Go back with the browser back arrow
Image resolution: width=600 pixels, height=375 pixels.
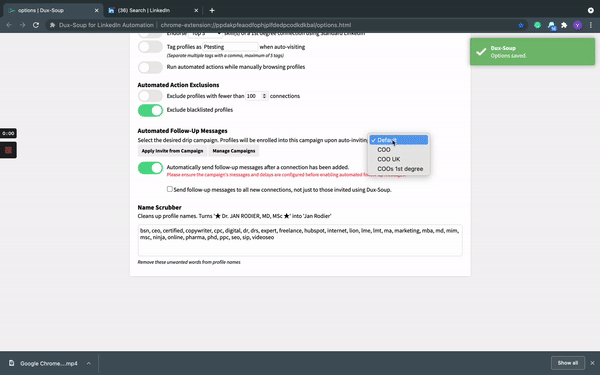(9, 25)
